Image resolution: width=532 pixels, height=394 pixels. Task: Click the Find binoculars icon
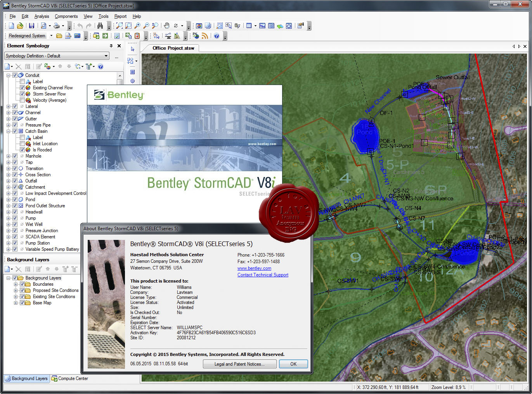pyautogui.click(x=100, y=26)
